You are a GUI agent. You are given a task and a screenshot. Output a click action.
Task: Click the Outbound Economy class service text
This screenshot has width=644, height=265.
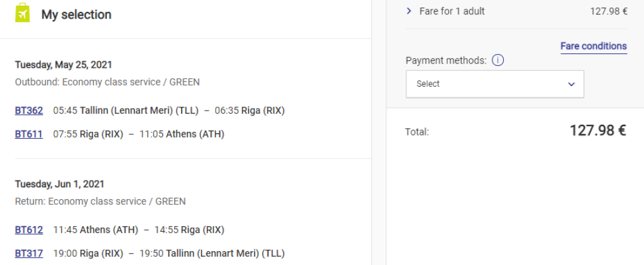pos(108,82)
